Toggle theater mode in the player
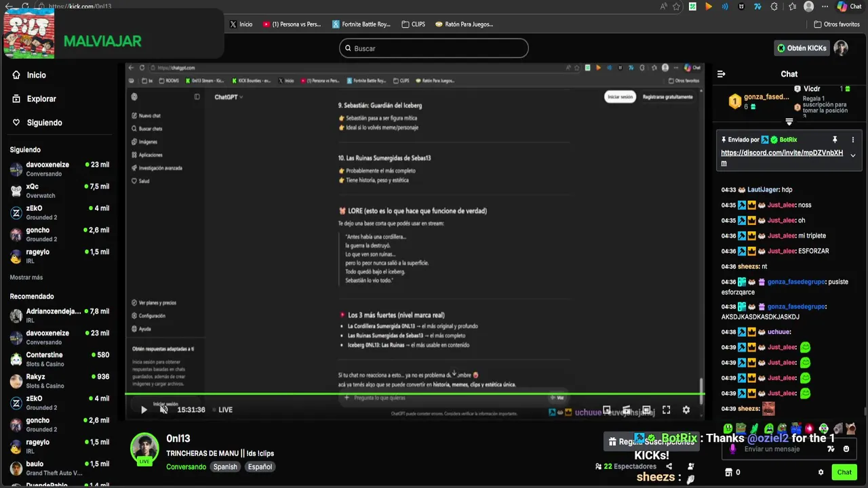The image size is (868, 488). 646,409
